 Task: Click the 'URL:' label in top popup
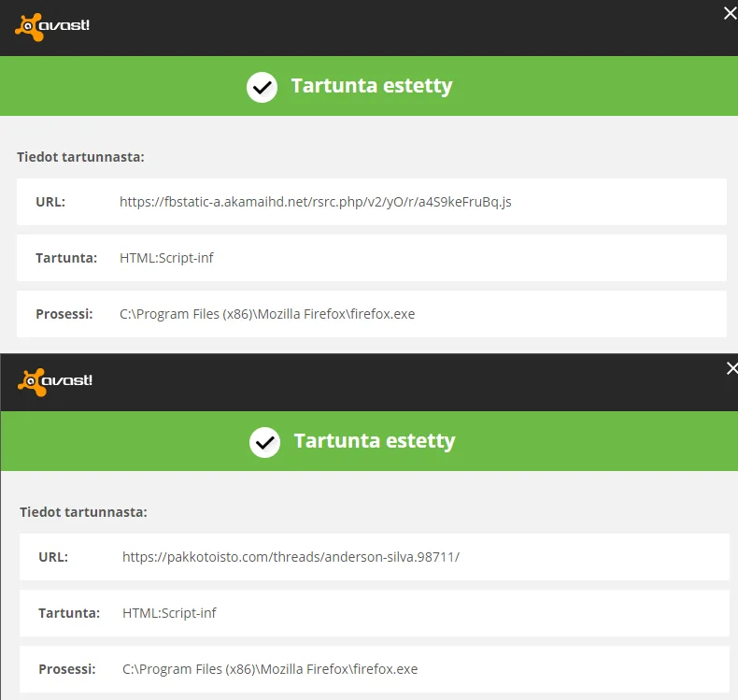(x=50, y=202)
